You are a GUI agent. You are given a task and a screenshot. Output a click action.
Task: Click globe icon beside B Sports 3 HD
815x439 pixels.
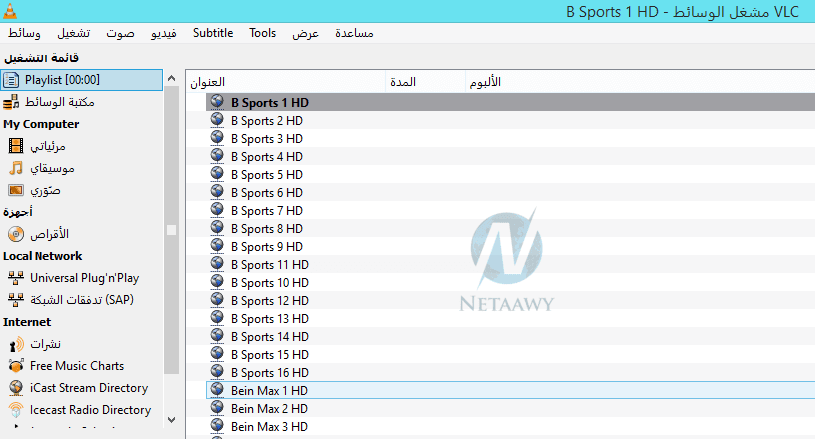click(x=217, y=138)
